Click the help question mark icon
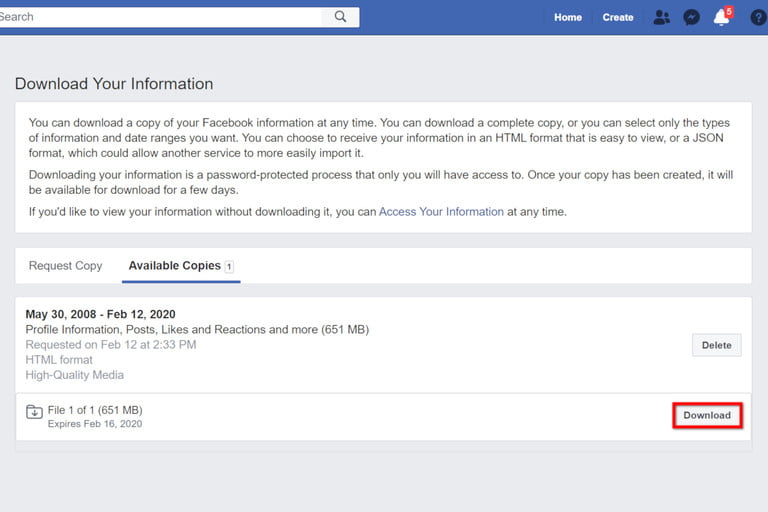768x512 pixels. pyautogui.click(x=757, y=17)
